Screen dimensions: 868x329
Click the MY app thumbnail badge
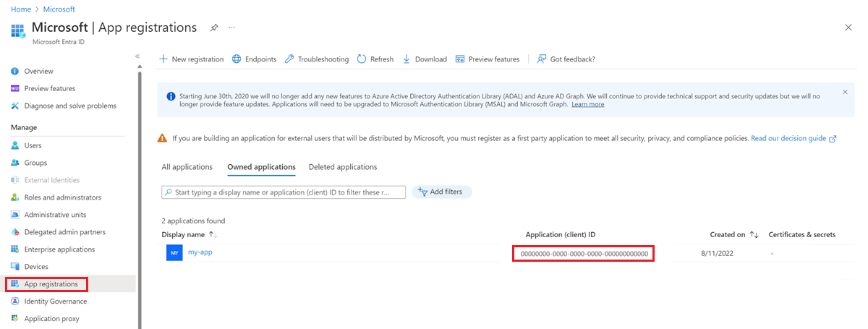[x=174, y=253]
